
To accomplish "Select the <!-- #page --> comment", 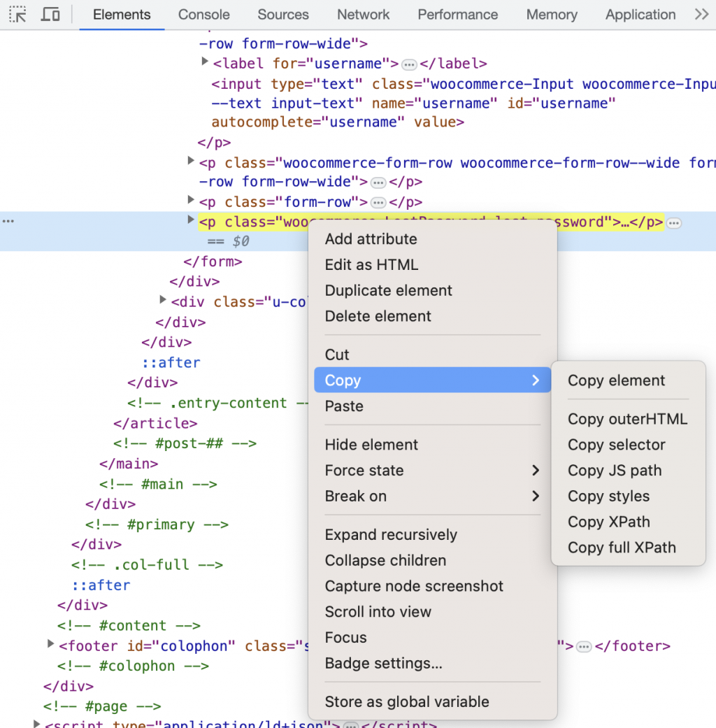I will point(102,706).
